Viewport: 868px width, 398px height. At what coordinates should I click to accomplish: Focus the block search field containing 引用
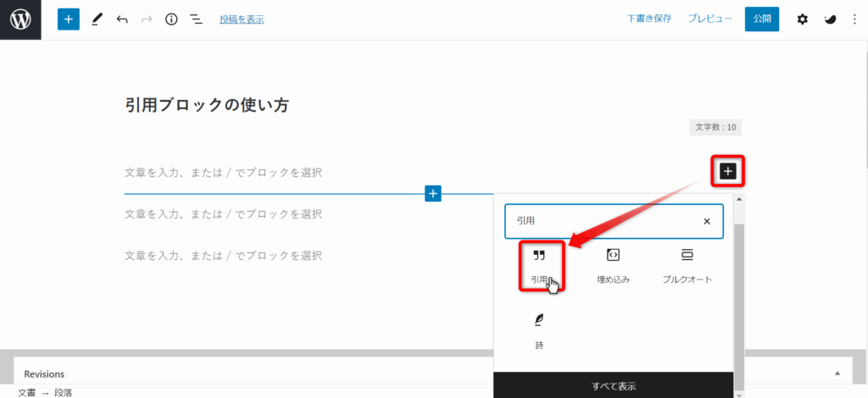point(614,221)
